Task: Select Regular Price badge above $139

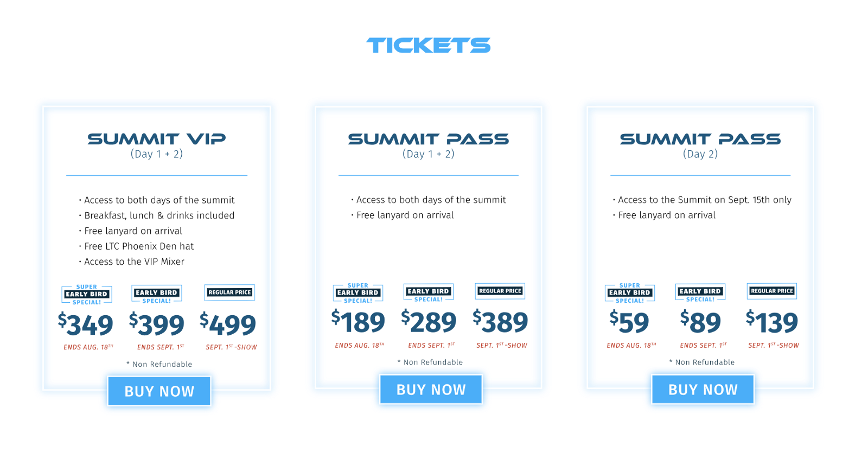Action: coord(772,291)
